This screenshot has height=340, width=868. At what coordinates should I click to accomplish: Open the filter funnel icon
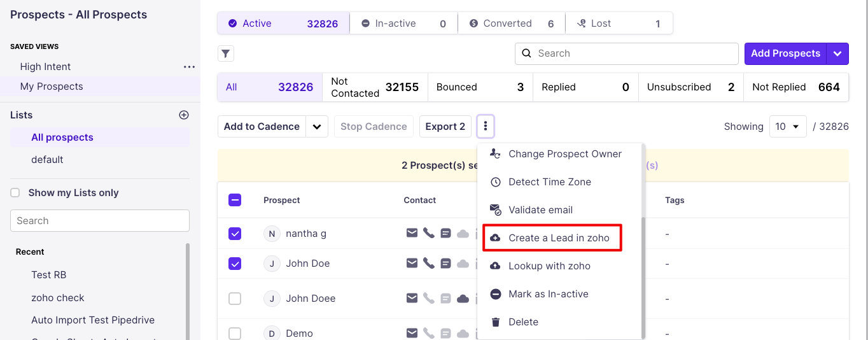226,53
